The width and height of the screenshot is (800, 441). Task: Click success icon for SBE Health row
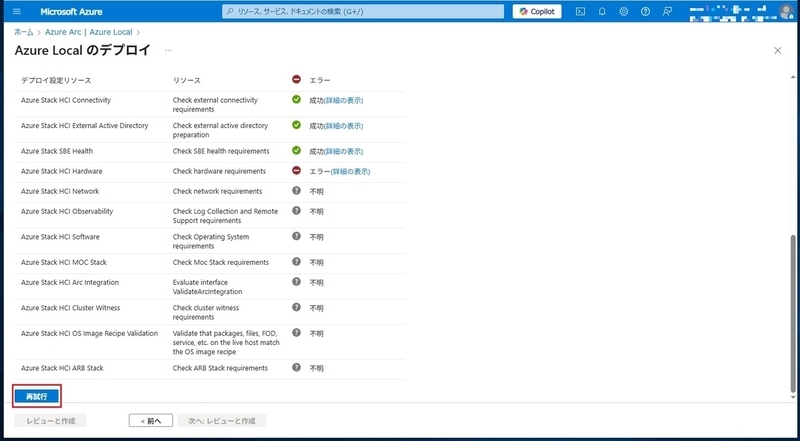coord(296,150)
